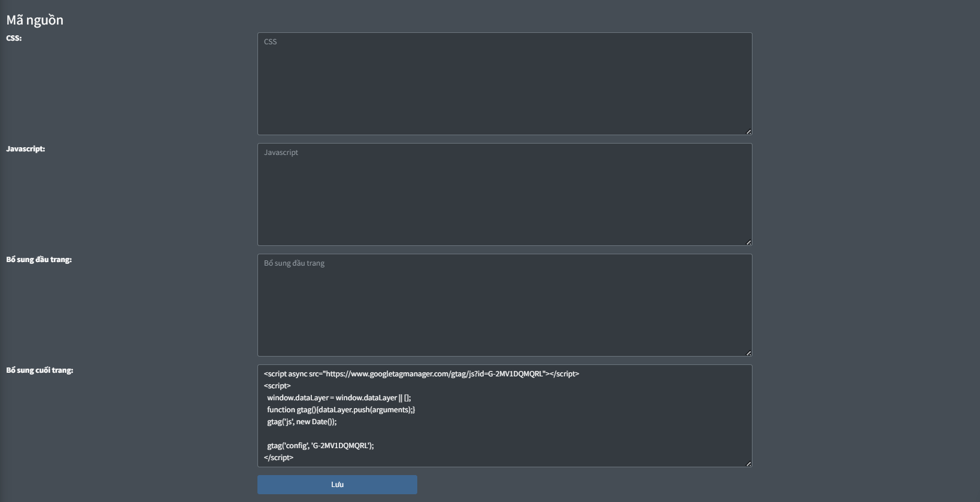Viewport: 980px width, 502px height.
Task: Click the Javascript: field label
Action: tap(26, 148)
